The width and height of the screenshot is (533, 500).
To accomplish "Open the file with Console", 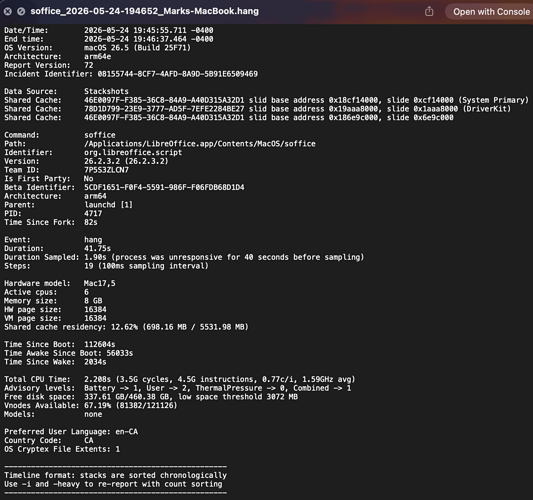I will 491,12.
